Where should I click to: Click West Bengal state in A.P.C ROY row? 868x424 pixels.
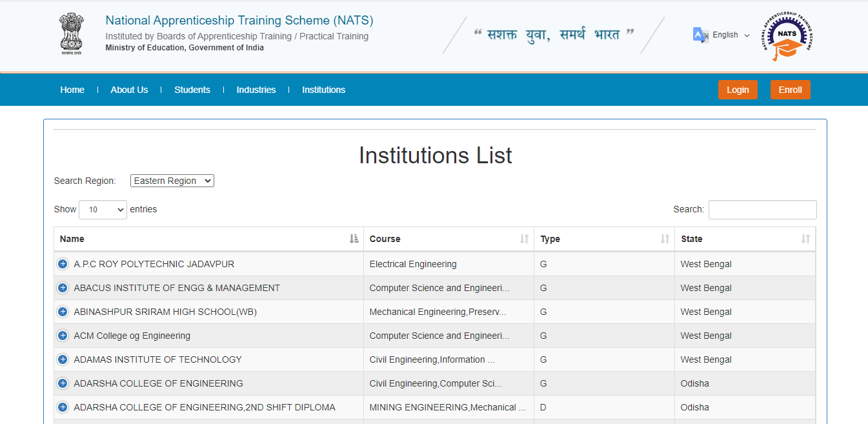pyautogui.click(x=706, y=264)
